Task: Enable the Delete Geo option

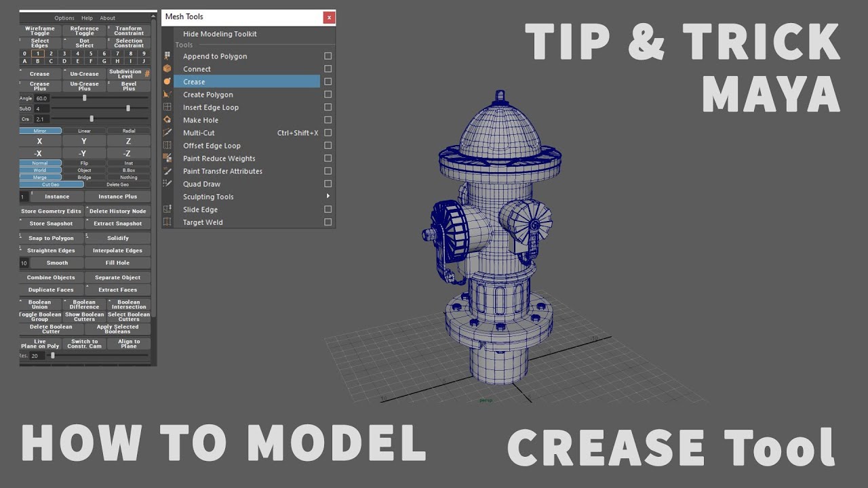Action: pos(117,184)
